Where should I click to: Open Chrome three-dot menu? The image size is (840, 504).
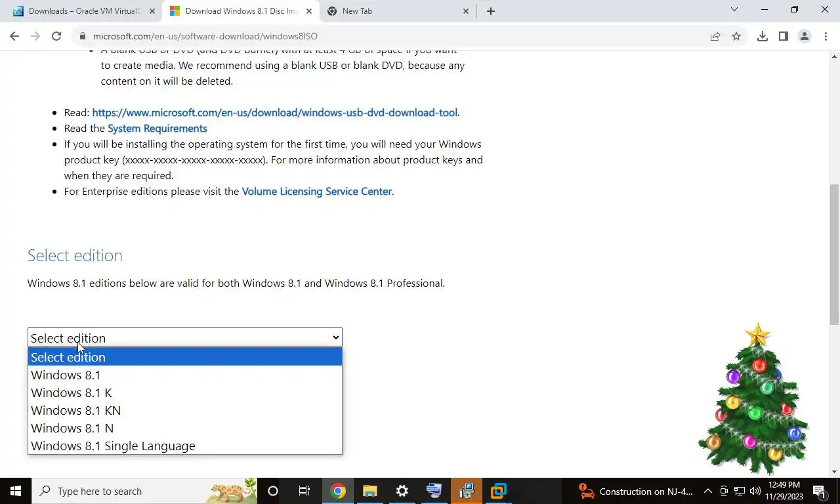click(x=826, y=36)
